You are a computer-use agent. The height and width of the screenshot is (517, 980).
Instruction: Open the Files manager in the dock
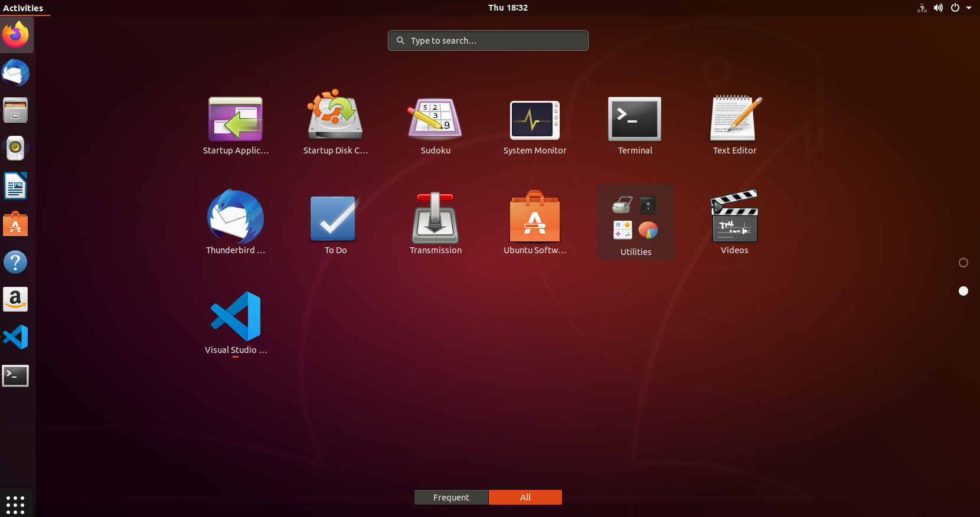pyautogui.click(x=16, y=110)
